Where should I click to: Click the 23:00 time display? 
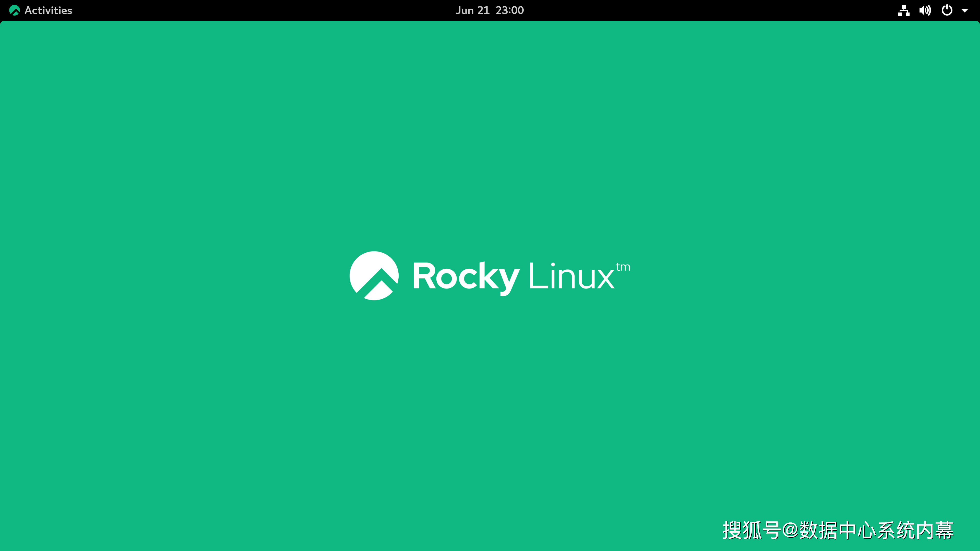click(510, 10)
